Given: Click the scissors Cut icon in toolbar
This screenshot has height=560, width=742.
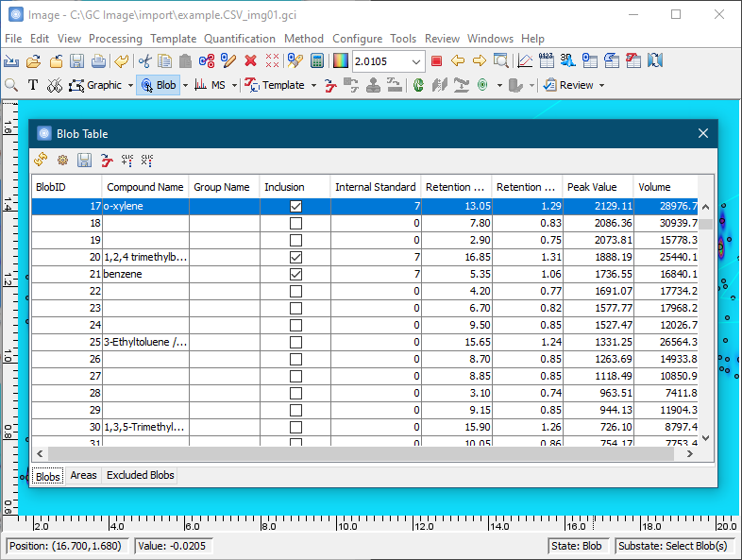Looking at the screenshot, I should 145,61.
